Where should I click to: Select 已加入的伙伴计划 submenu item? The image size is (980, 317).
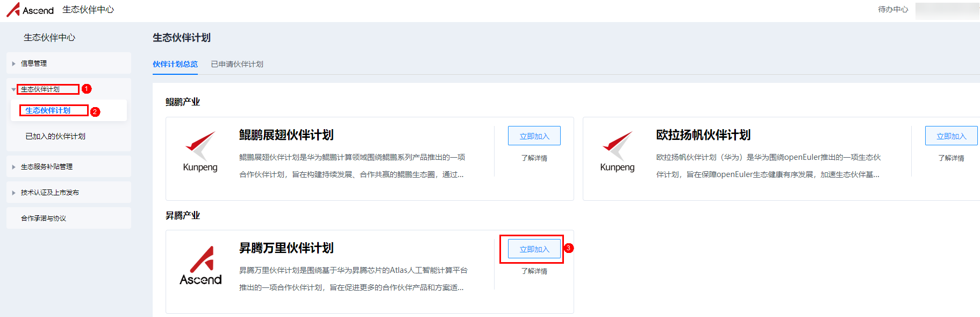(69, 136)
